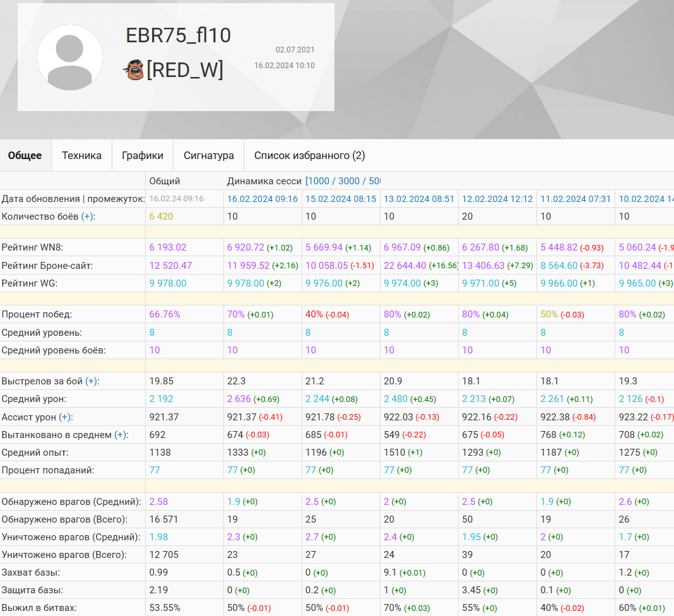Open session dated 12.02.2024 12:12

tap(497, 199)
